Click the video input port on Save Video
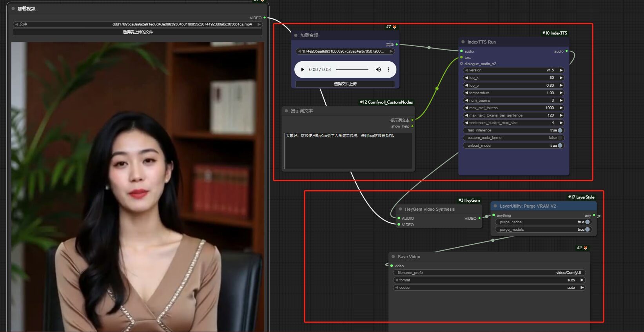The height and width of the screenshot is (332, 644). [x=392, y=266]
